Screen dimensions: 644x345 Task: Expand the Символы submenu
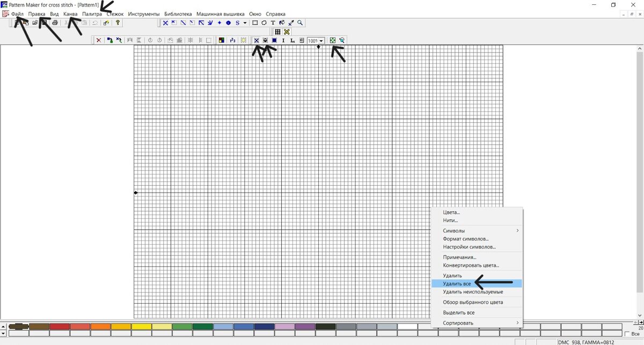click(477, 231)
